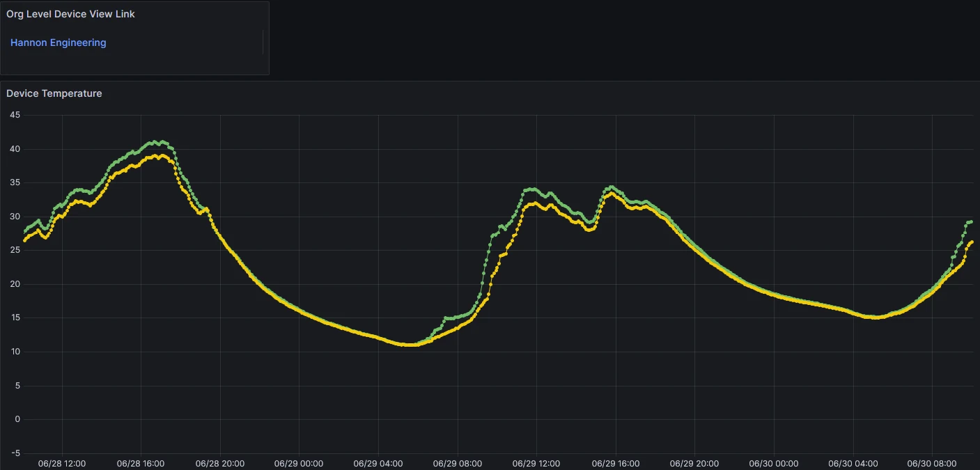Click the Device Temperature panel title
The height and width of the screenshot is (470, 980).
pos(54,93)
